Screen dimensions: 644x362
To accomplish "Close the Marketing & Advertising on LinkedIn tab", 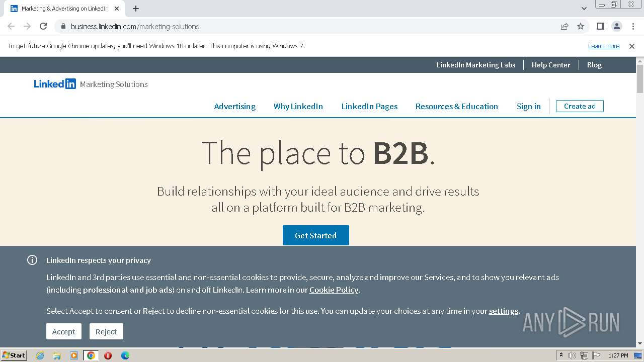I will tap(117, 9).
